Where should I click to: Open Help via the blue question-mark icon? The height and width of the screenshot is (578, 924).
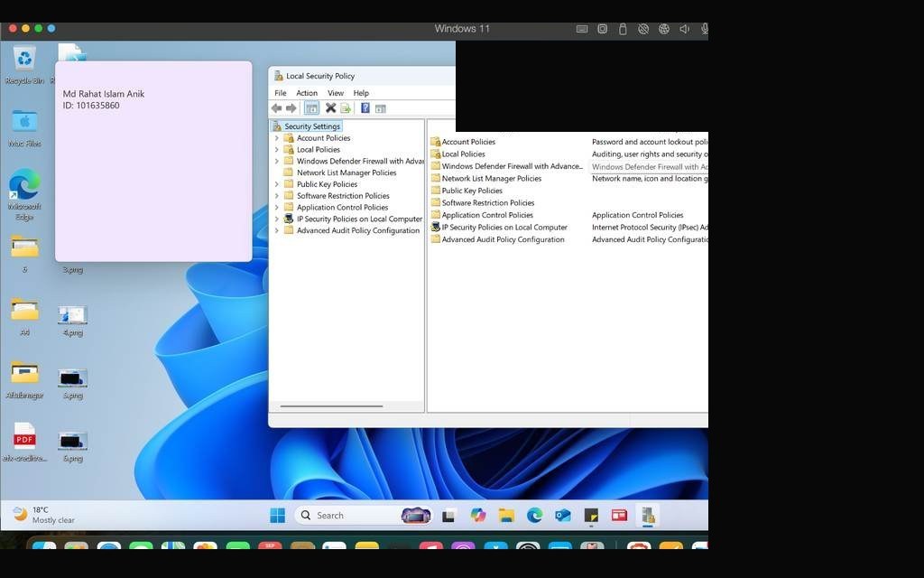point(365,108)
